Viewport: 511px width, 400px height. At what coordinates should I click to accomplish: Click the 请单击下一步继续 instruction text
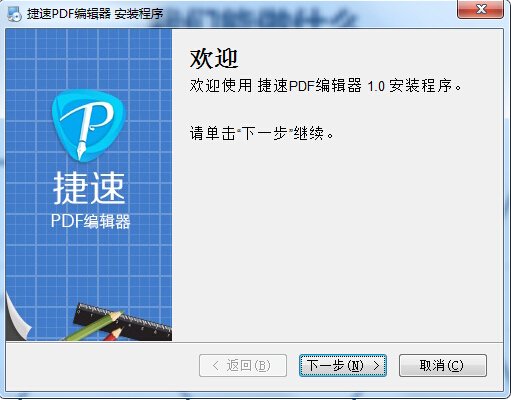pyautogui.click(x=262, y=133)
